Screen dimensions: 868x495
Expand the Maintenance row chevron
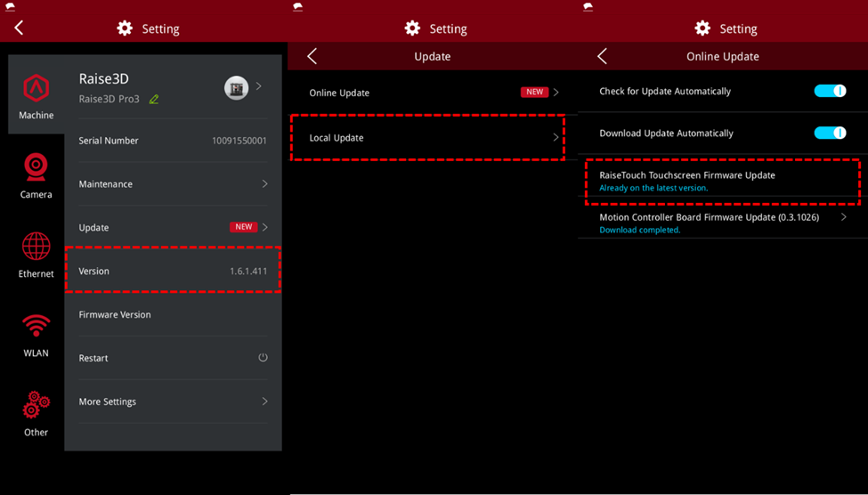[x=264, y=184]
